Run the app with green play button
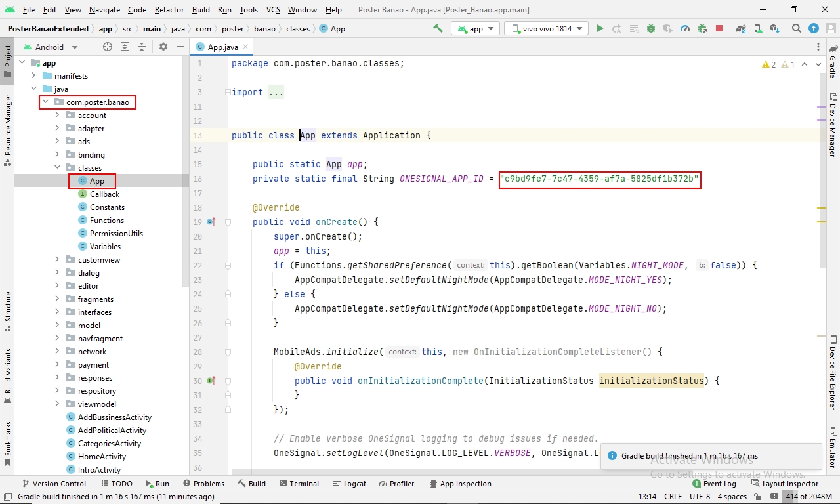840x504 pixels. 600,28
